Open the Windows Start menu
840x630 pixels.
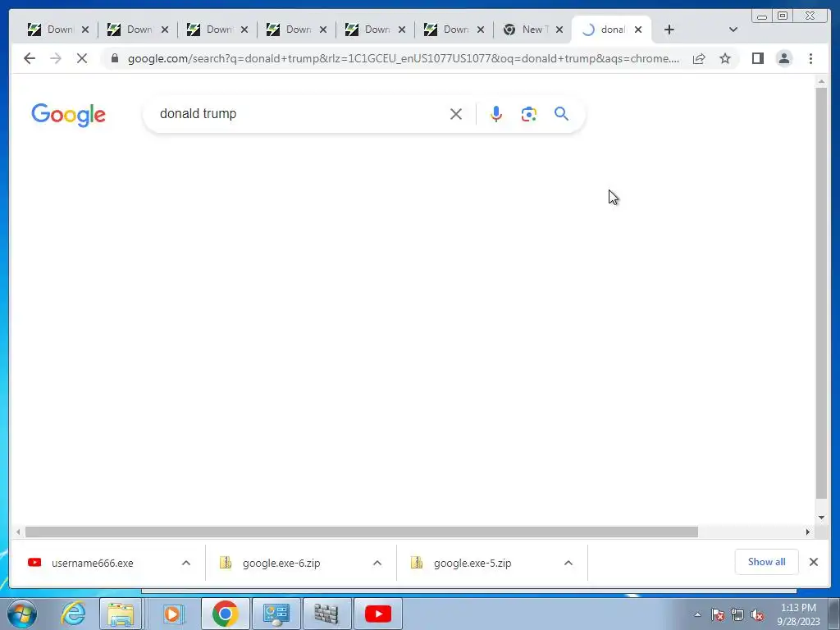click(22, 614)
